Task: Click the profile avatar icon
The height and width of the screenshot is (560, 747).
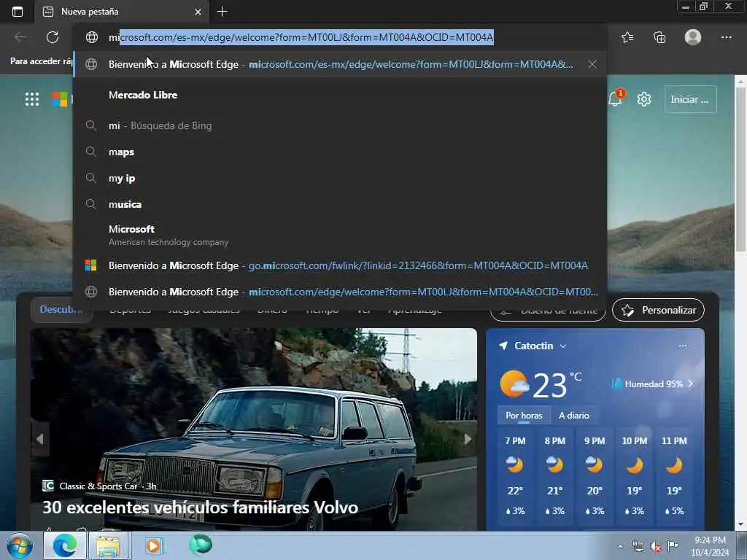Action: 693,37
